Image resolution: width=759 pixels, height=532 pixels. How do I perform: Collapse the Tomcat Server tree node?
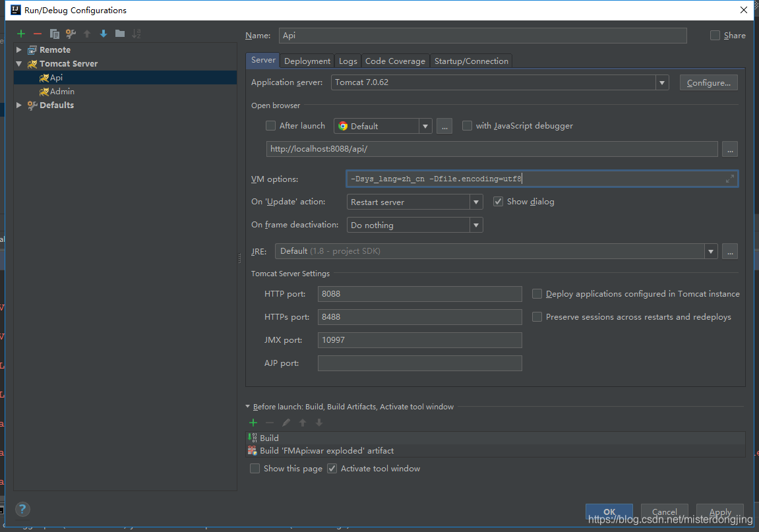(19, 64)
